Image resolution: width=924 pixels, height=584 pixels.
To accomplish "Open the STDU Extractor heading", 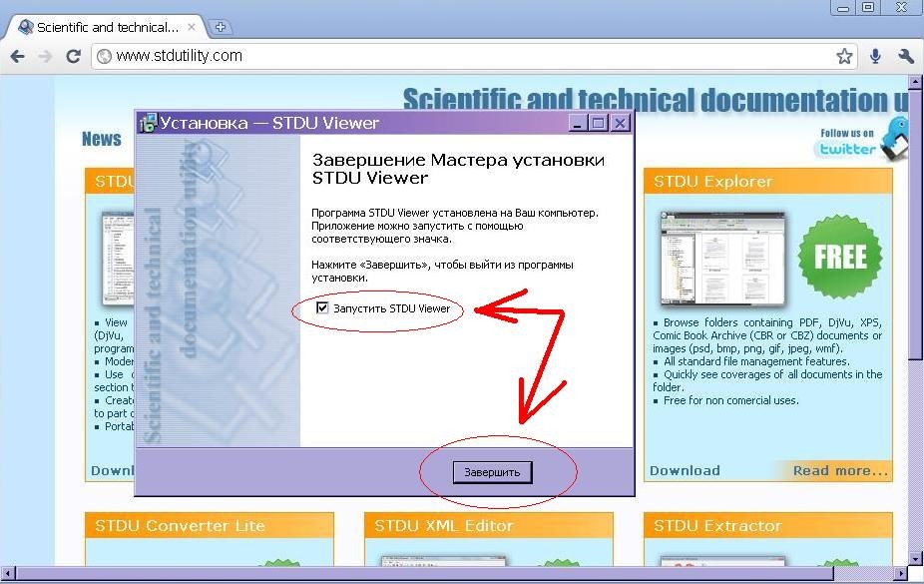I will (x=717, y=526).
